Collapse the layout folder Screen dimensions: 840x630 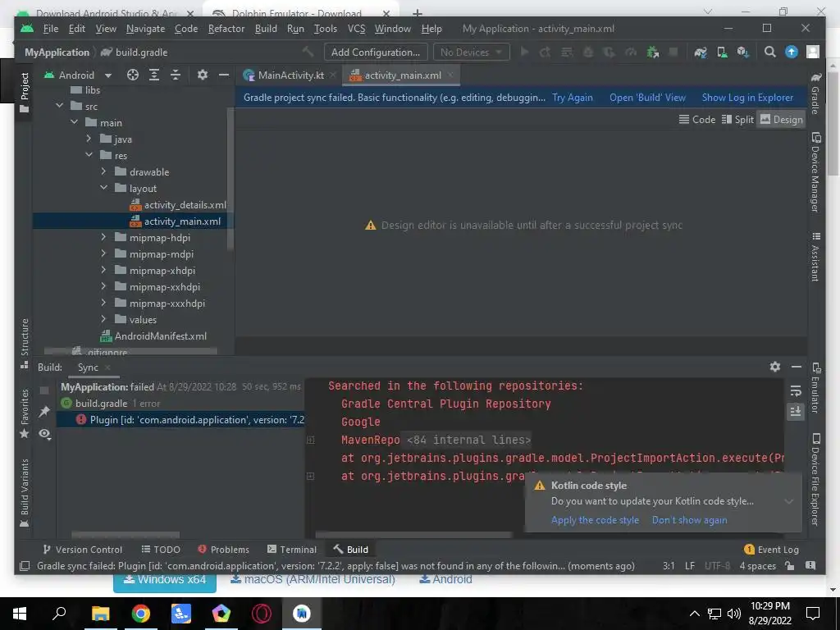(x=103, y=188)
